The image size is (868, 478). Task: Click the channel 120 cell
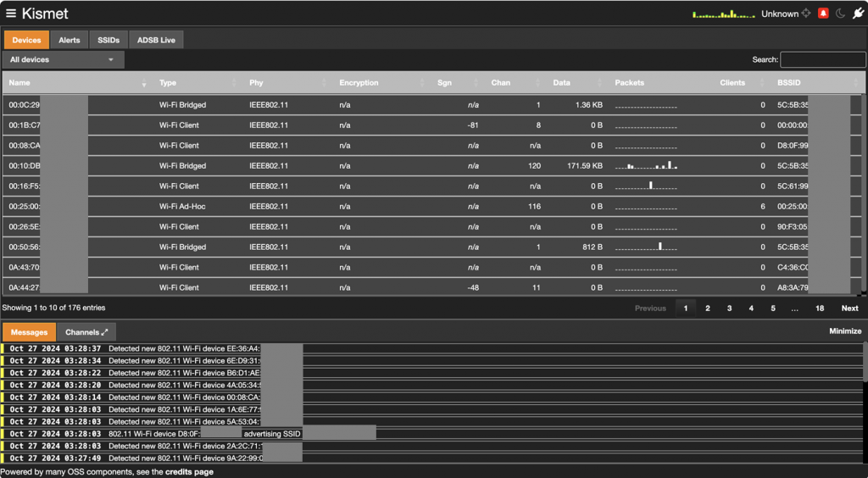click(x=534, y=165)
